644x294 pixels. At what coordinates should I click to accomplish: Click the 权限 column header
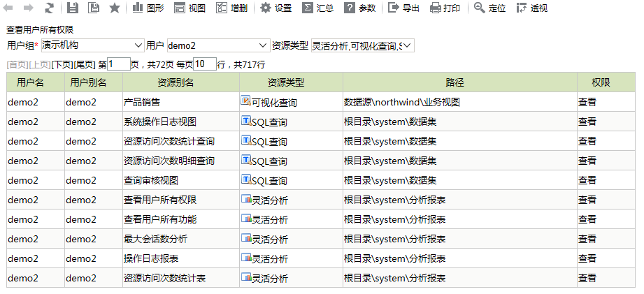tap(606, 82)
